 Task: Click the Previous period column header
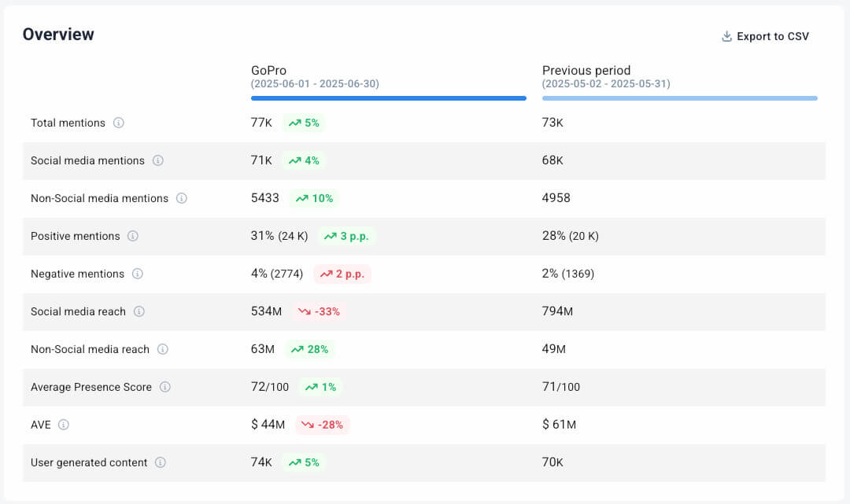(x=586, y=71)
